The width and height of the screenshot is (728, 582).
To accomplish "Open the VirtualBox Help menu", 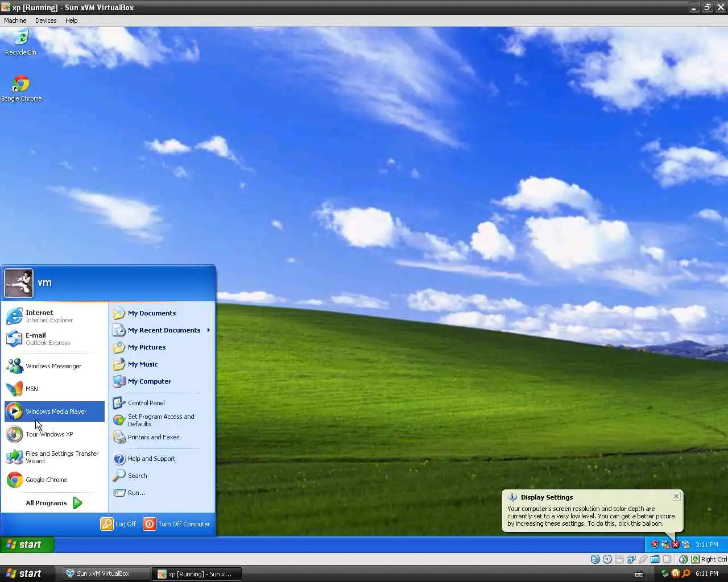I will [71, 20].
